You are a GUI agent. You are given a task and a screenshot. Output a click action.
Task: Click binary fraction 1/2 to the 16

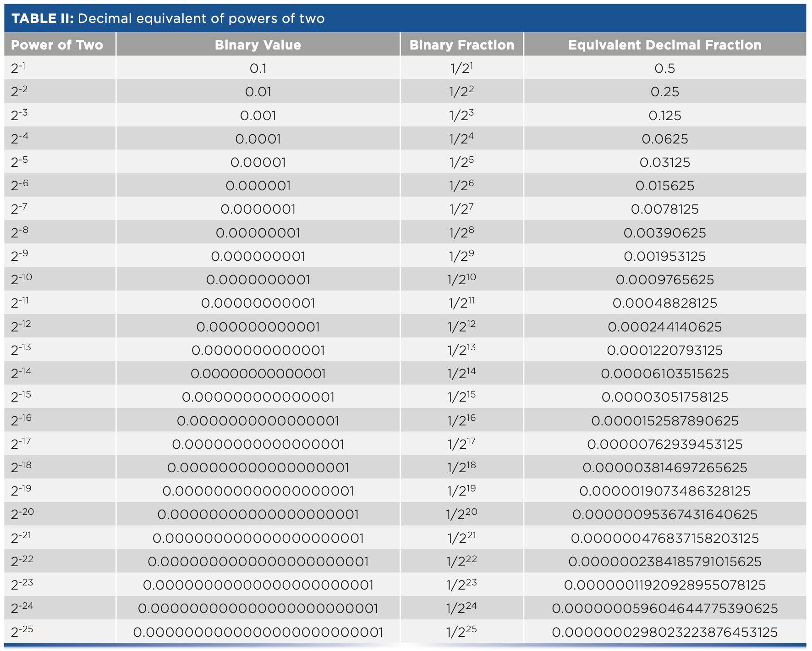461,420
